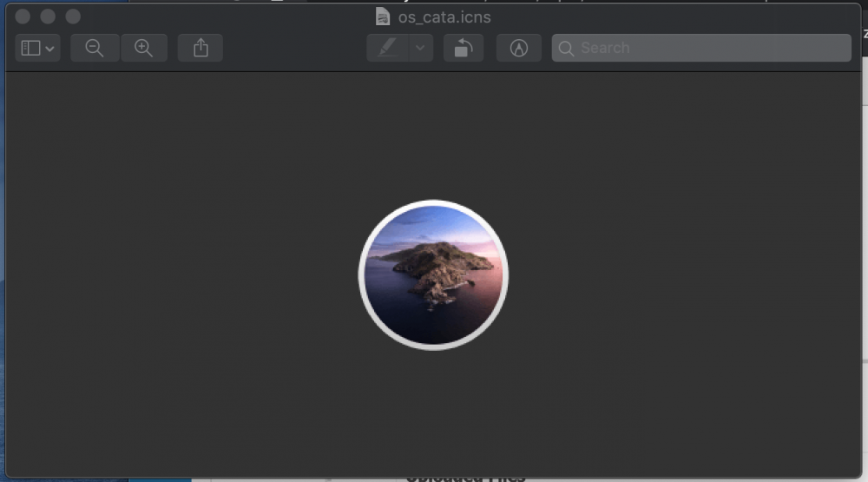The image size is (868, 482).
Task: Expand the highlight color dropdown arrow
Action: tap(421, 49)
